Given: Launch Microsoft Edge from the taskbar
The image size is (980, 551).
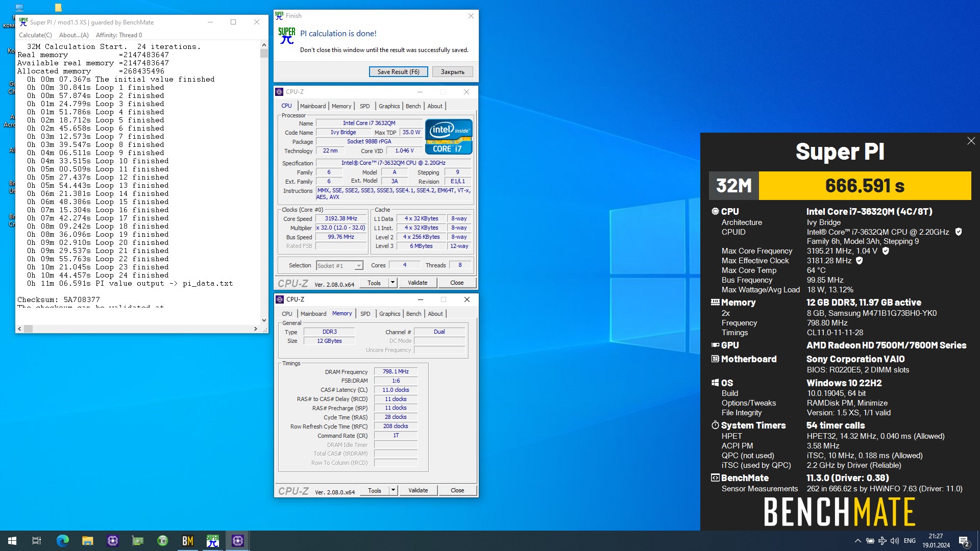Looking at the screenshot, I should (62, 541).
